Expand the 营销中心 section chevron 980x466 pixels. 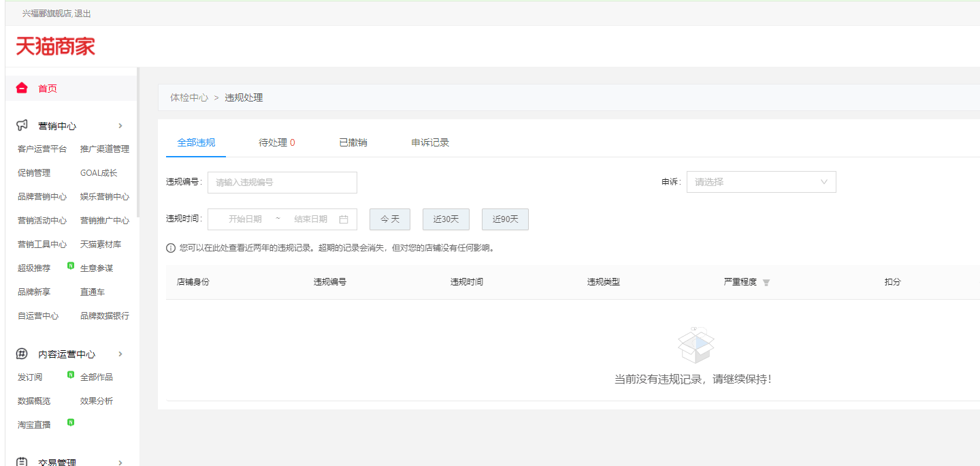pos(120,125)
